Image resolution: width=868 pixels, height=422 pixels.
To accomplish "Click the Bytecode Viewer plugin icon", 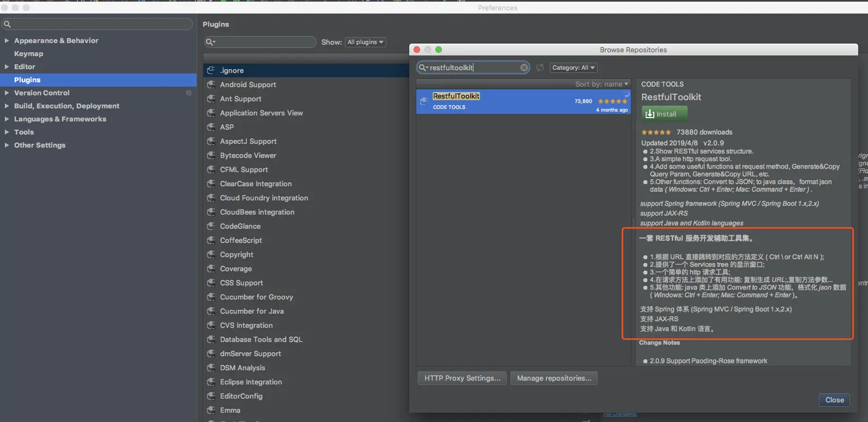I will click(x=211, y=155).
